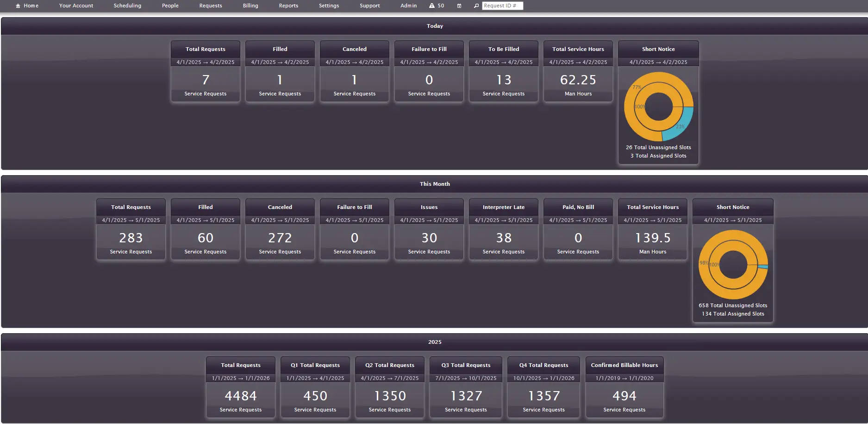Screen dimensions: 868x424
Task: Click This Month's Short Notice donut chart
Action: 733,265
